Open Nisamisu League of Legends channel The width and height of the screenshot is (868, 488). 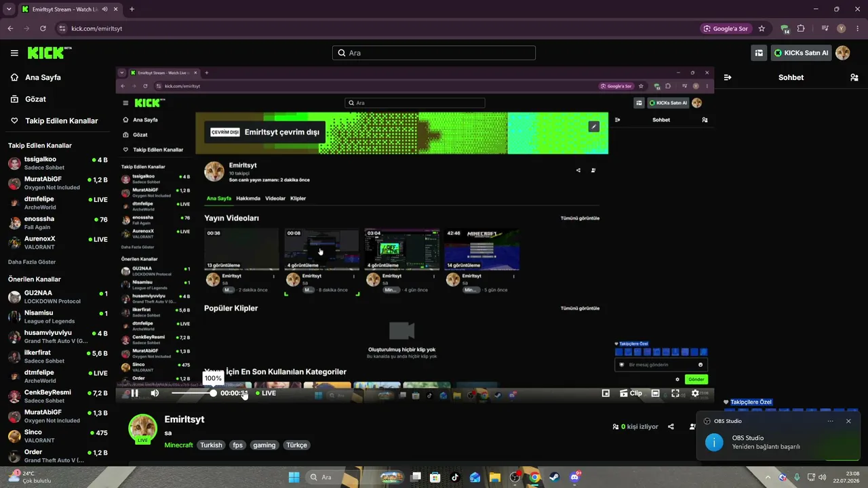[58, 317]
